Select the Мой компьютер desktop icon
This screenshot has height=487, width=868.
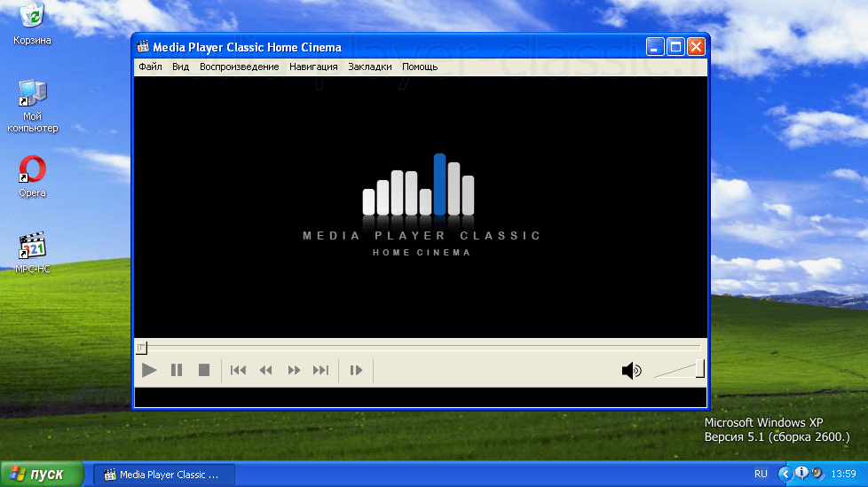(32, 106)
